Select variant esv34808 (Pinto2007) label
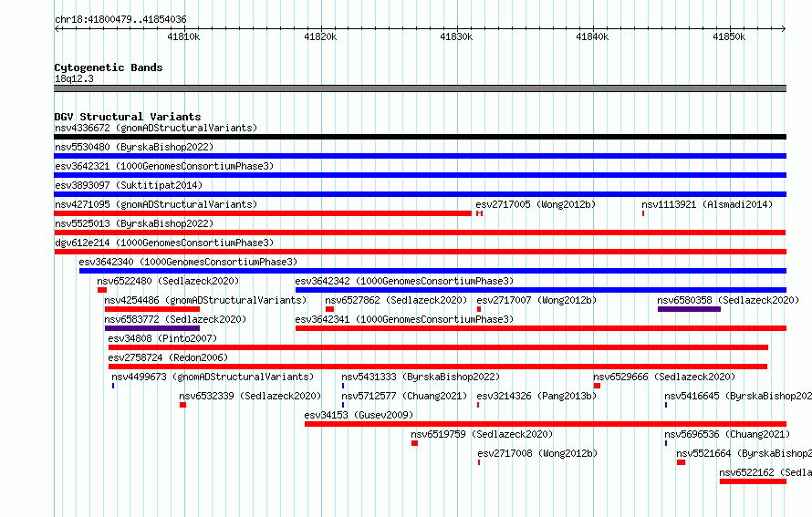This screenshot has width=812, height=517. point(162,338)
